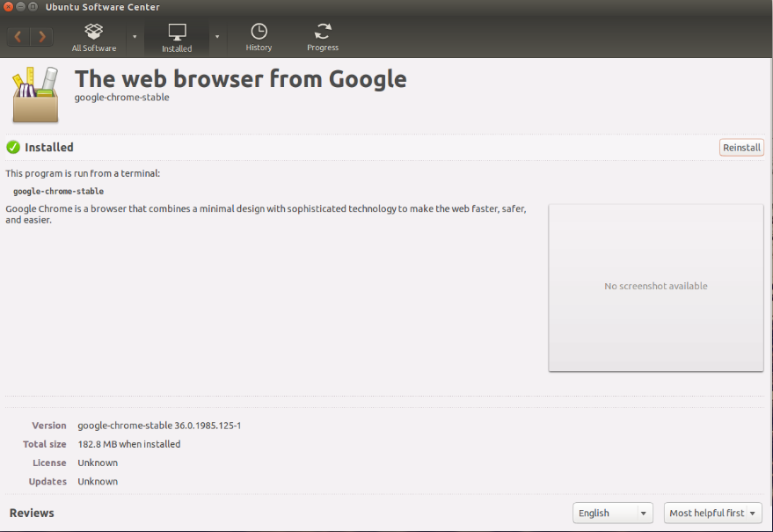This screenshot has height=532, width=773.
Task: Click the google-chrome-stable subtitle under title
Action: pyautogui.click(x=121, y=98)
